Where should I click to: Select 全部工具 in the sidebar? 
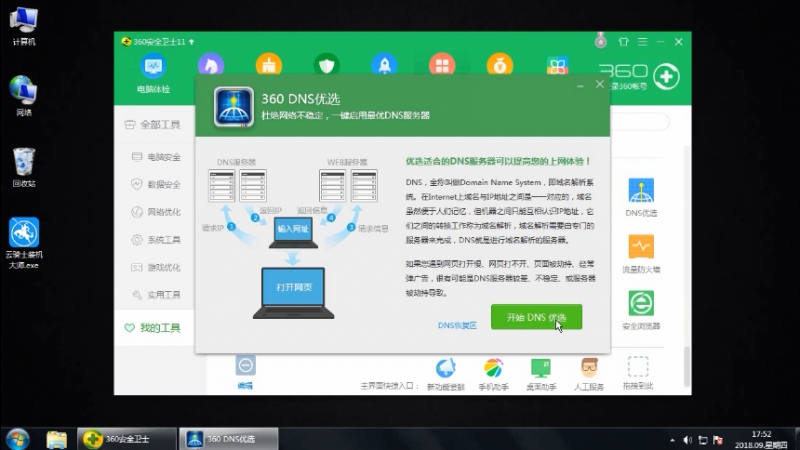click(x=152, y=124)
